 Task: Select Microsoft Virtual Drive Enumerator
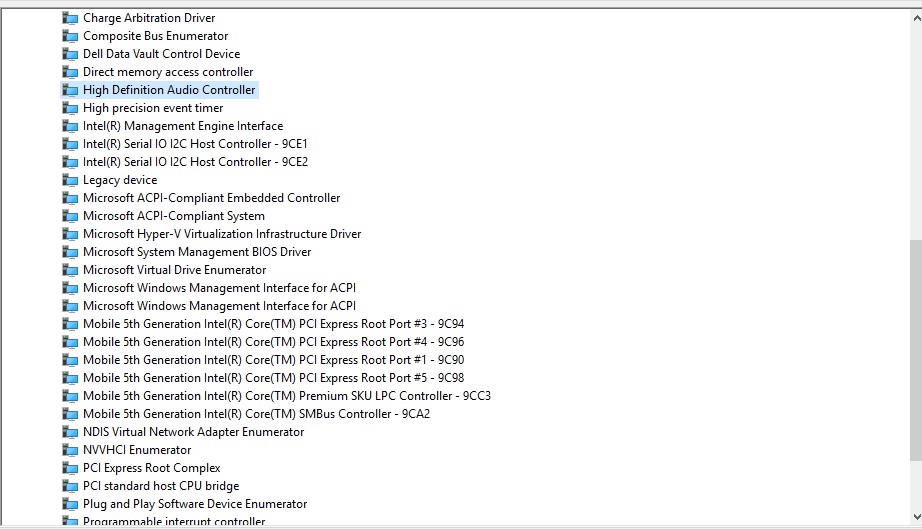pos(175,270)
